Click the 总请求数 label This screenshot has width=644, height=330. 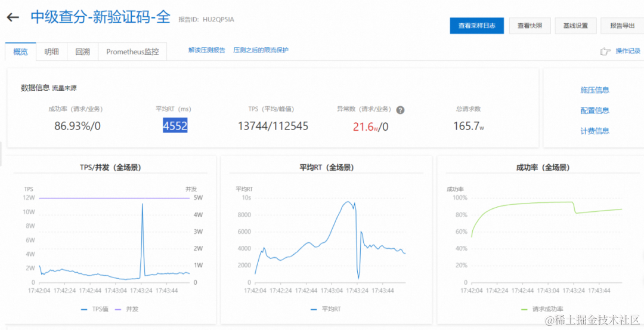pos(468,109)
